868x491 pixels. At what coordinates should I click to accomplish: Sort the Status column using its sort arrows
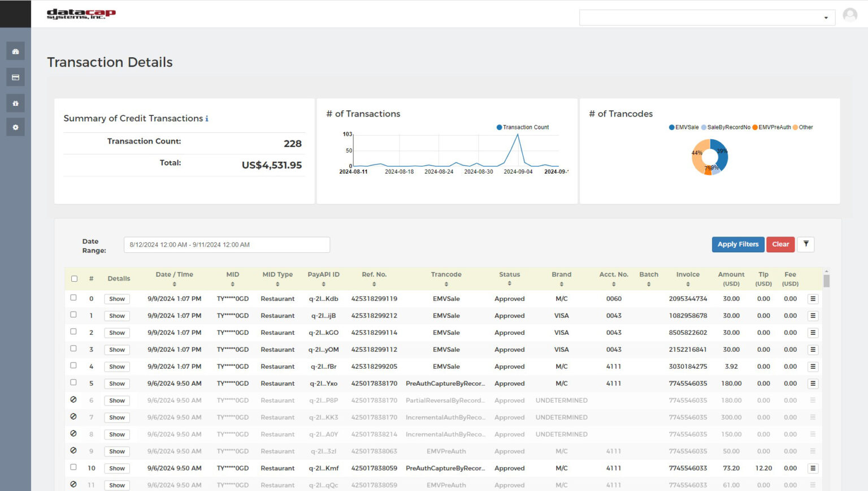509,285
